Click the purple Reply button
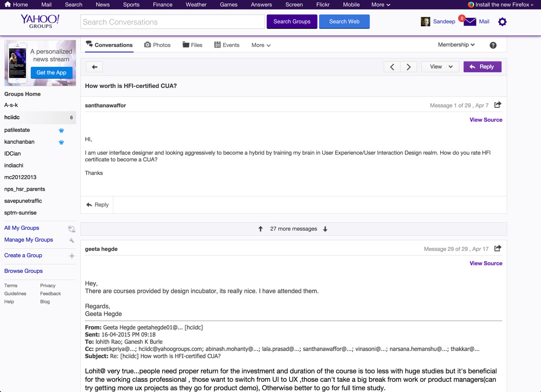The image size is (541, 392). (x=482, y=67)
